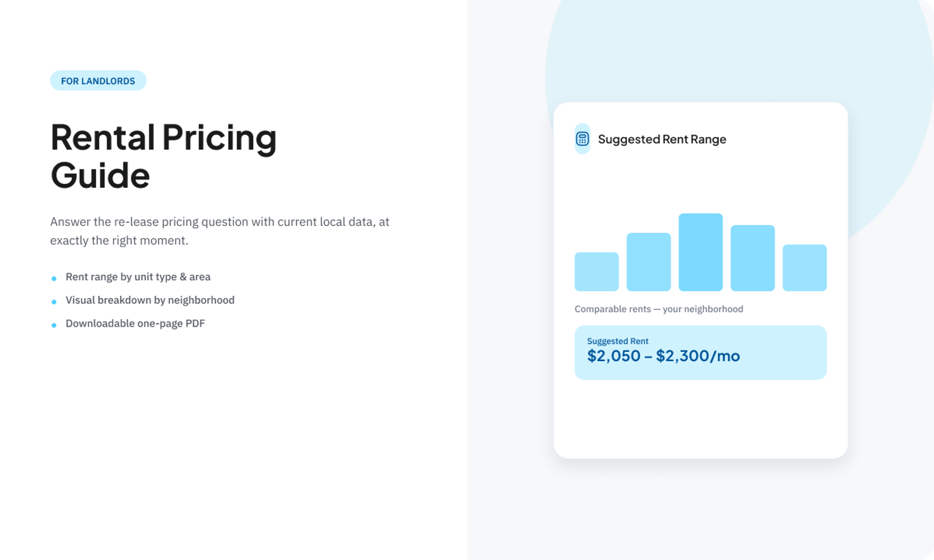This screenshot has height=560, width=934.
Task: Click bullet dot beside Rent range by unit type
Action: coord(54,278)
